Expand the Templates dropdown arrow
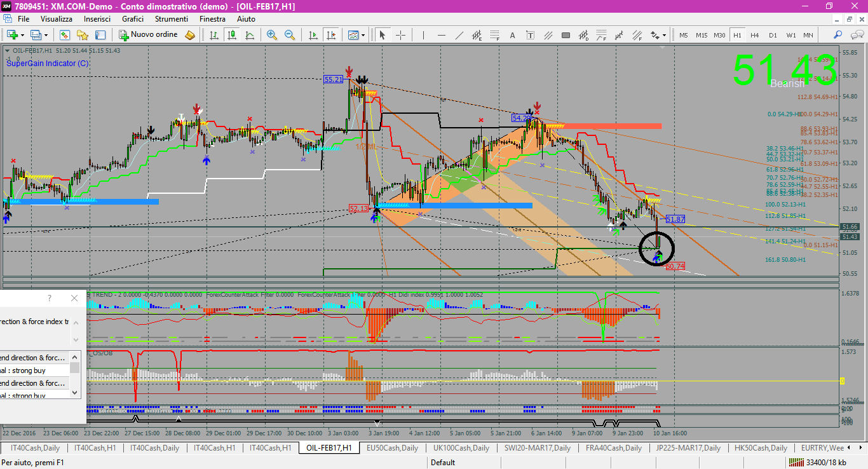Screen dimensions: 868x469 (x=363, y=35)
